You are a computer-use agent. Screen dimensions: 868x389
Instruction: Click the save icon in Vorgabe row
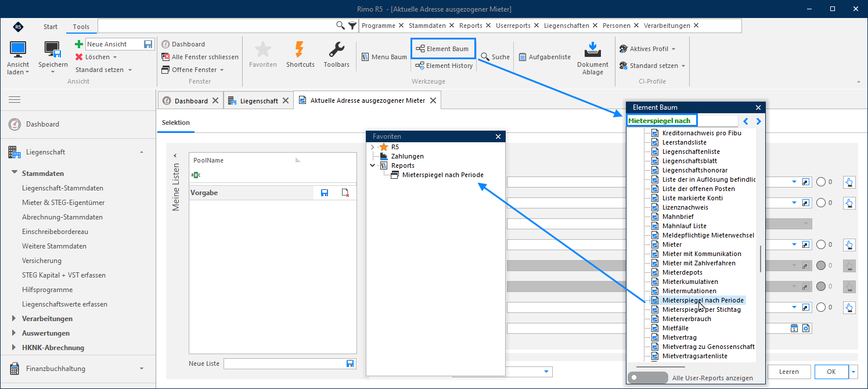(x=325, y=193)
